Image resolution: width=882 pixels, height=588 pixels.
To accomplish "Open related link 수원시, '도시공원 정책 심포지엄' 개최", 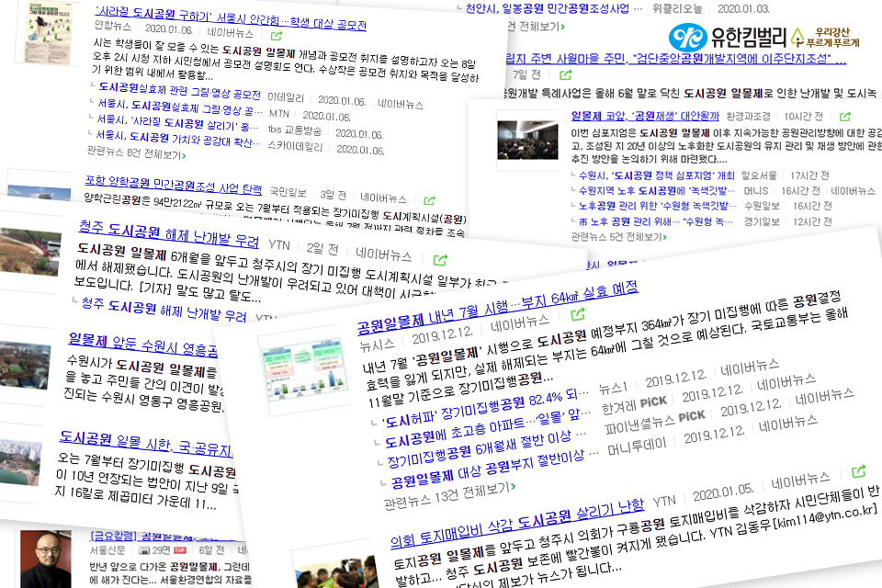I will (657, 175).
